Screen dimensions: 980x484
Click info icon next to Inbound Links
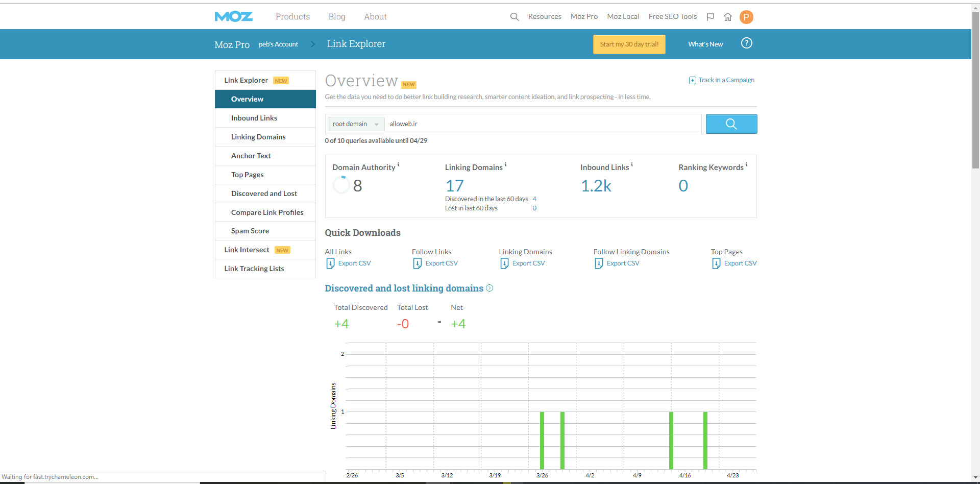pyautogui.click(x=632, y=164)
